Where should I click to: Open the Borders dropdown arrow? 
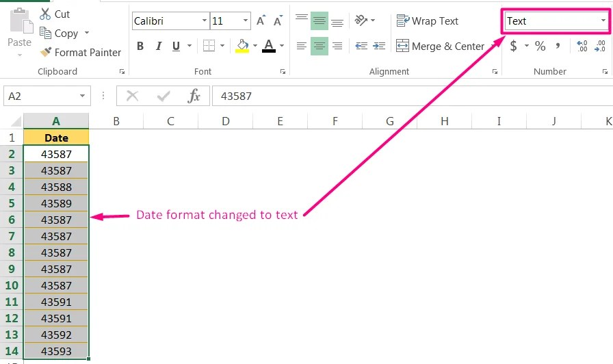pyautogui.click(x=222, y=46)
